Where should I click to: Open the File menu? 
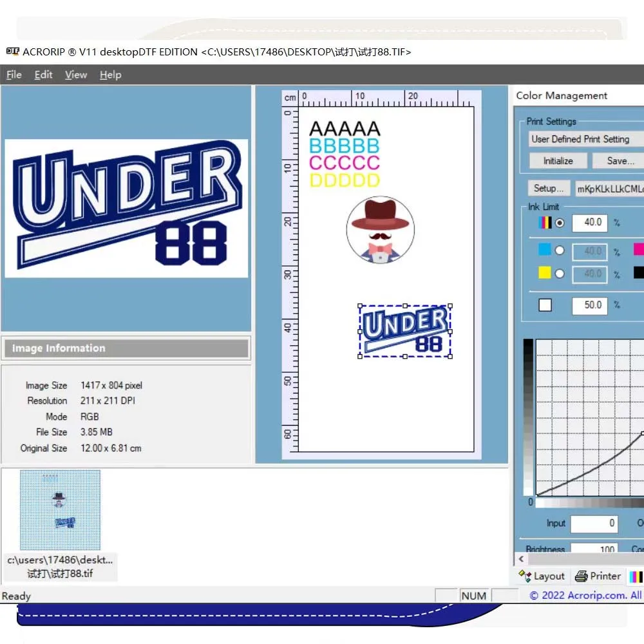click(14, 75)
